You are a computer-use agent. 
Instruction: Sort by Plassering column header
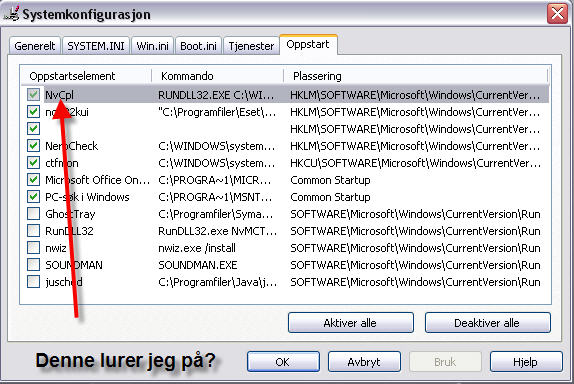416,76
